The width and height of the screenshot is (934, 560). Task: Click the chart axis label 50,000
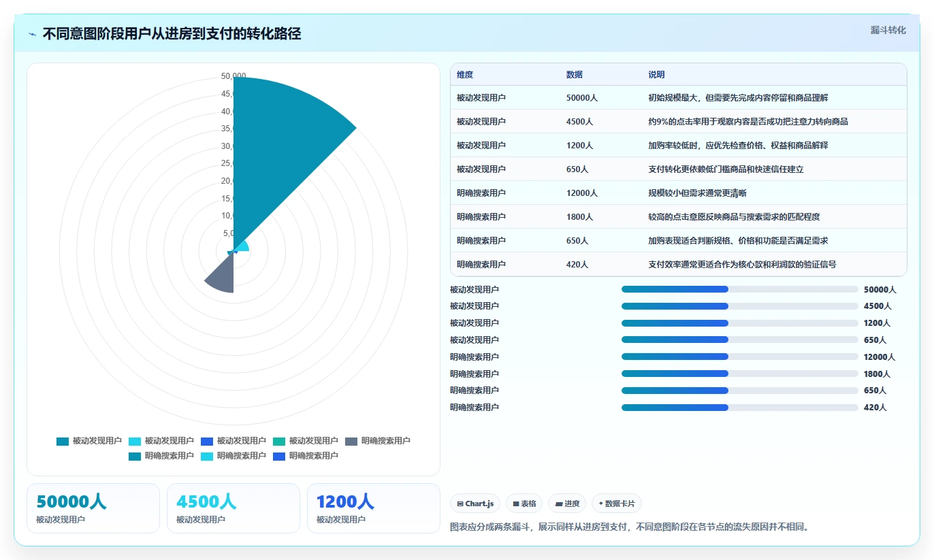(x=233, y=76)
